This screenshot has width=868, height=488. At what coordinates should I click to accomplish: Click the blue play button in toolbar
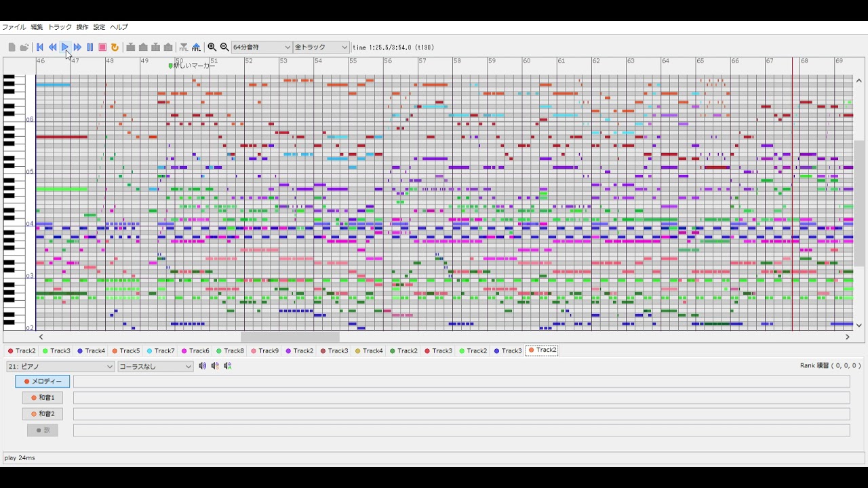click(x=65, y=47)
